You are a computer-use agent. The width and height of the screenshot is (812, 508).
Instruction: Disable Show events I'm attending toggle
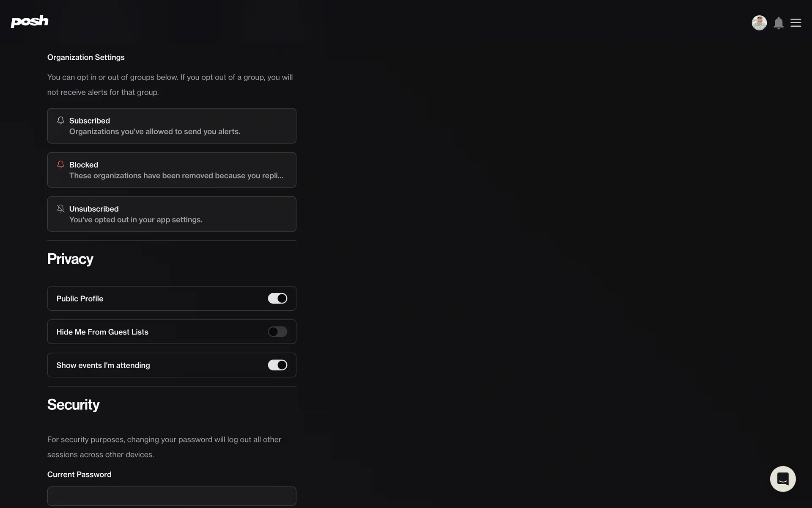(x=277, y=365)
